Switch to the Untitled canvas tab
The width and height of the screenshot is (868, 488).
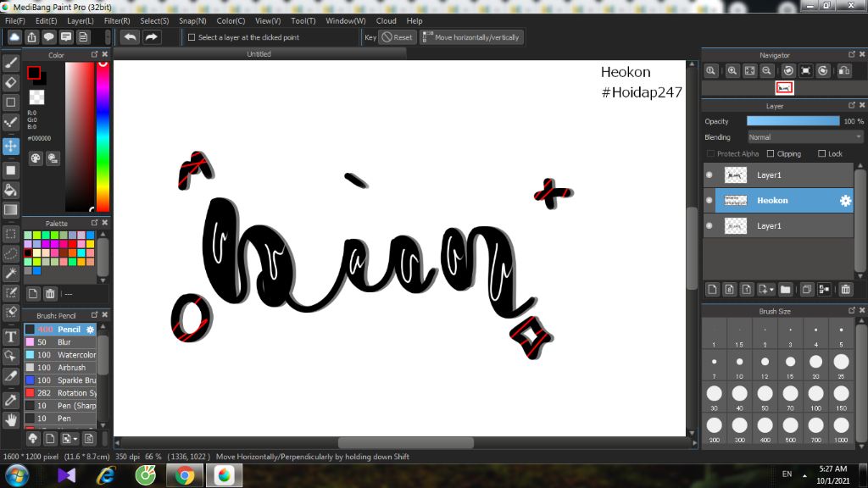(259, 54)
